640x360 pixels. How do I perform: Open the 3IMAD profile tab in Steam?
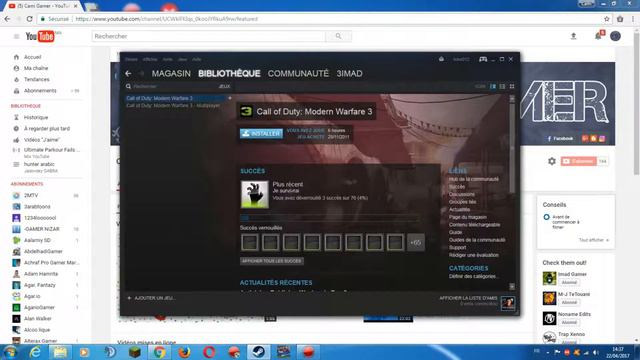point(349,73)
